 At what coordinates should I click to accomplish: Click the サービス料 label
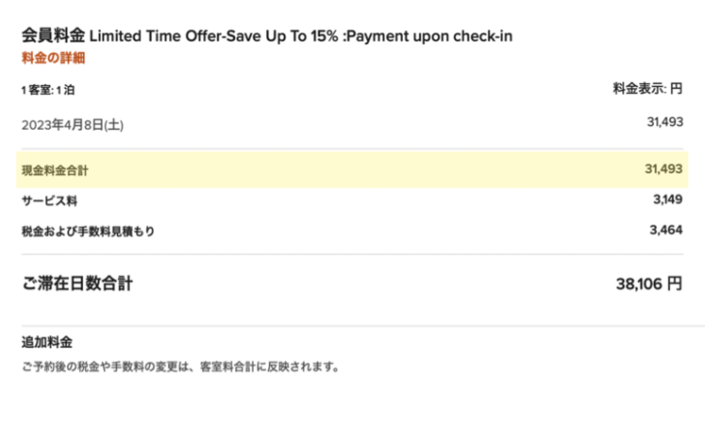point(49,201)
